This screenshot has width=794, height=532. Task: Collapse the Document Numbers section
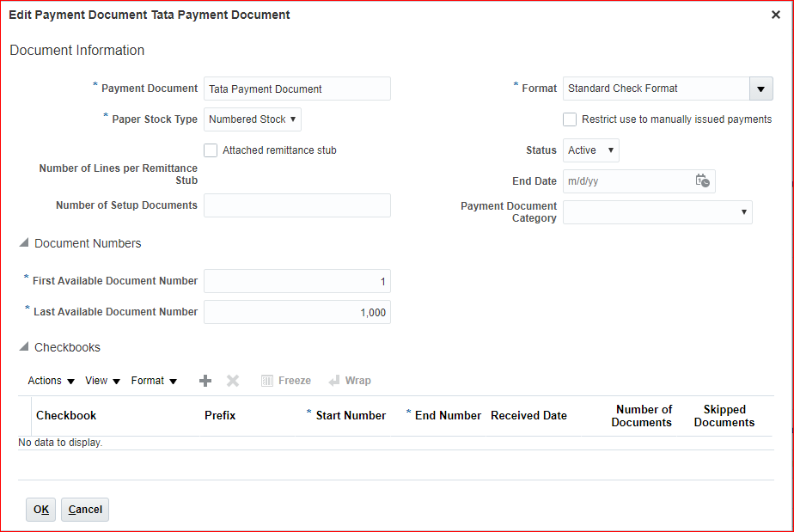coord(23,244)
